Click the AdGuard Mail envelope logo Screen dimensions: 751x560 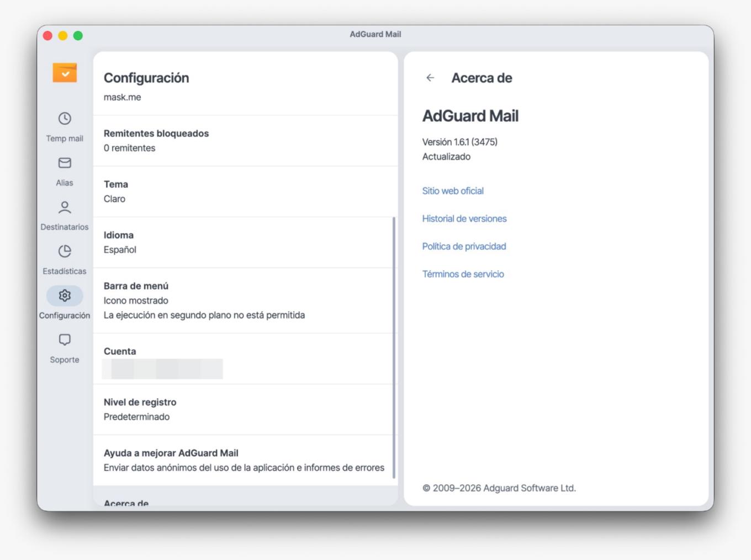point(65,73)
